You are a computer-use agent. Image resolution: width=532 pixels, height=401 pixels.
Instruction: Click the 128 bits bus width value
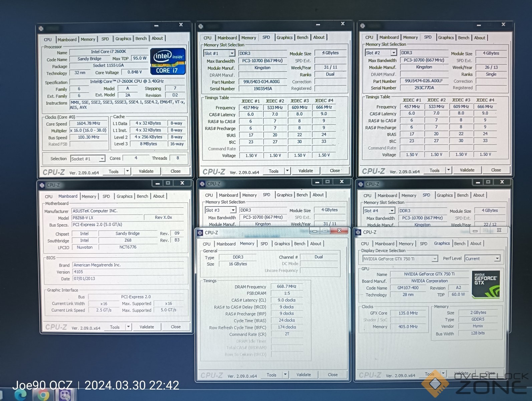click(478, 333)
